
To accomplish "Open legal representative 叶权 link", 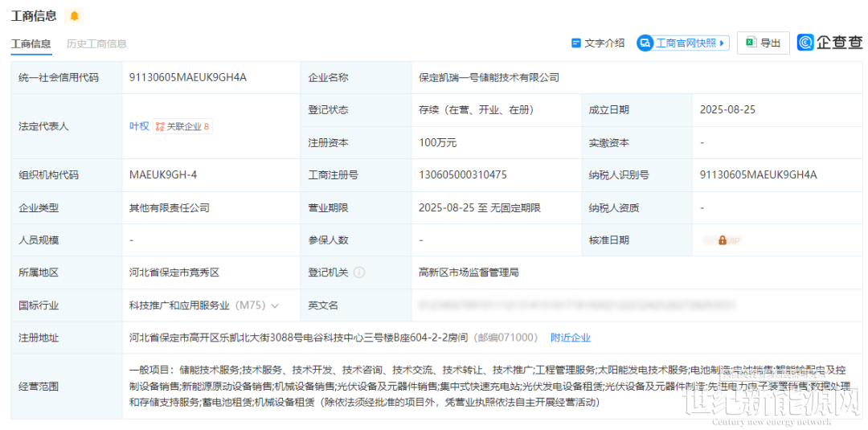I will tap(139, 126).
